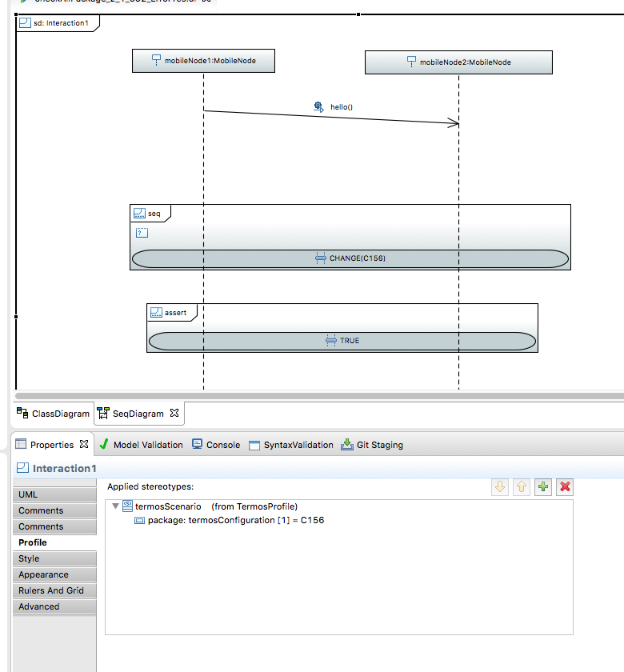Click the hello() message gear icon

click(x=318, y=106)
